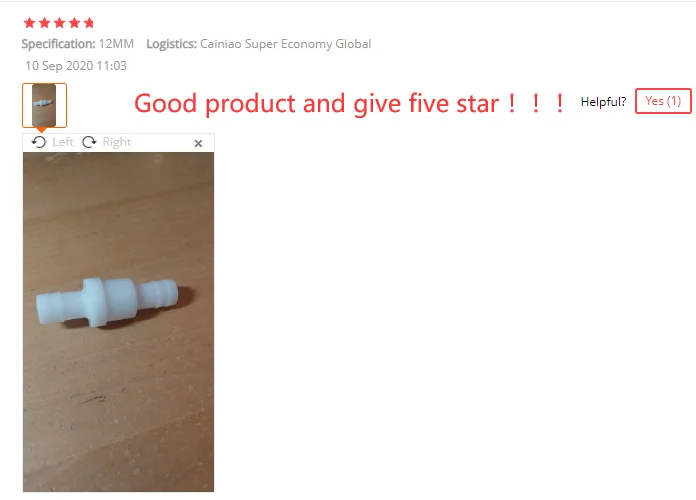The height and width of the screenshot is (500, 696).
Task: Click the fourth red rating star
Action: pyautogui.click(x=75, y=23)
